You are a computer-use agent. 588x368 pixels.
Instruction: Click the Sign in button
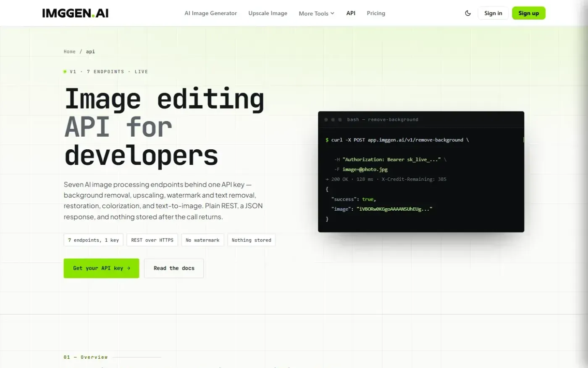493,13
